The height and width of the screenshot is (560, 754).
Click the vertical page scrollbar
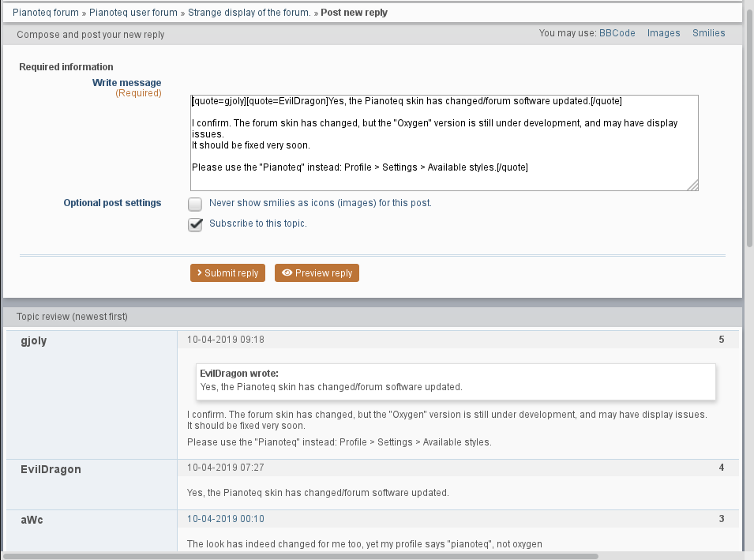tap(749, 130)
